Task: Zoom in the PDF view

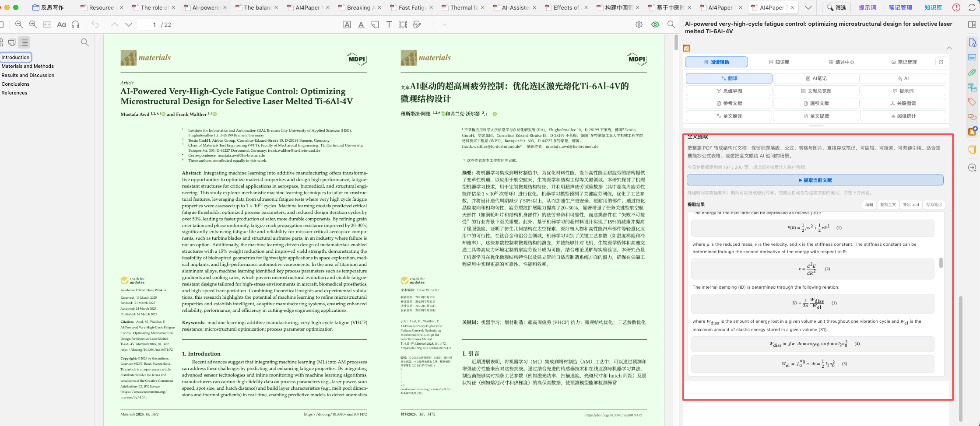Action: pyautogui.click(x=33, y=24)
